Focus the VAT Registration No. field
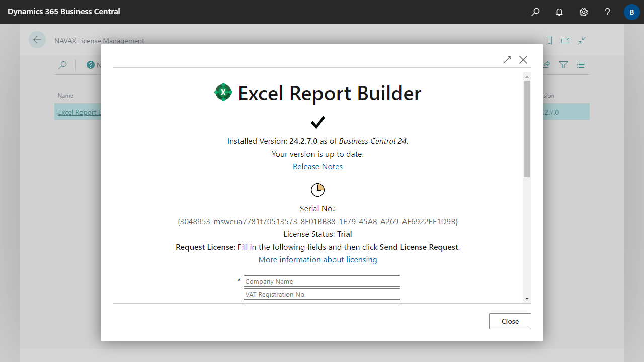Viewport: 644px width, 362px height. (322, 294)
